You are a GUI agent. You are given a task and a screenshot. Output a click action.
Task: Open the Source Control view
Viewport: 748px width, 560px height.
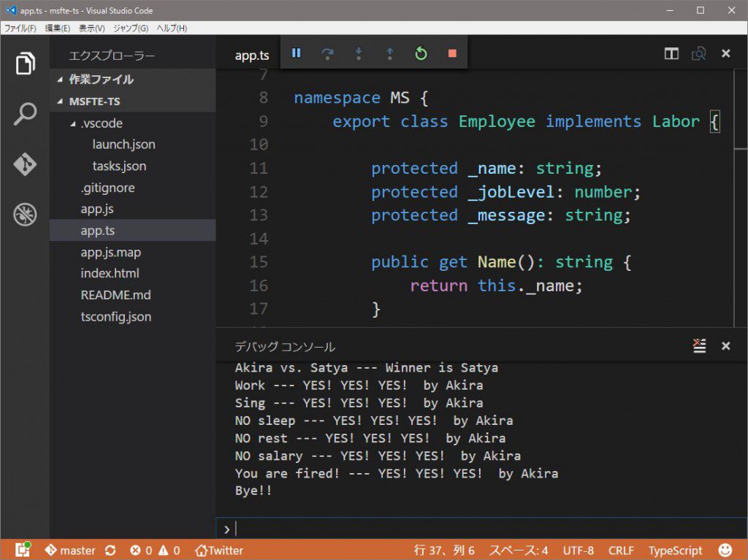coord(25,164)
